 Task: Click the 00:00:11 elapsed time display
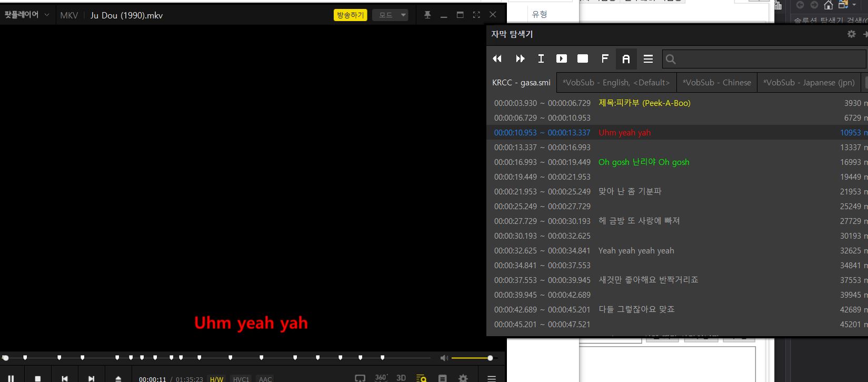pyautogui.click(x=152, y=379)
